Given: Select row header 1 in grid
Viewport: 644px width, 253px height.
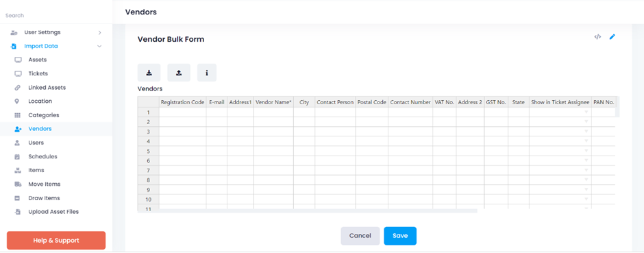Looking at the screenshot, I should point(148,112).
